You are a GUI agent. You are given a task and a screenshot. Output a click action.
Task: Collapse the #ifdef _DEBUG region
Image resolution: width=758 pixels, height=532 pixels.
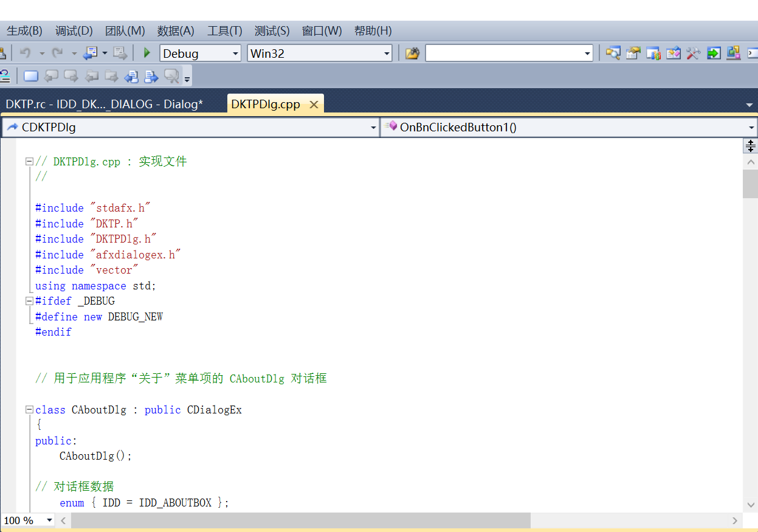(x=29, y=301)
